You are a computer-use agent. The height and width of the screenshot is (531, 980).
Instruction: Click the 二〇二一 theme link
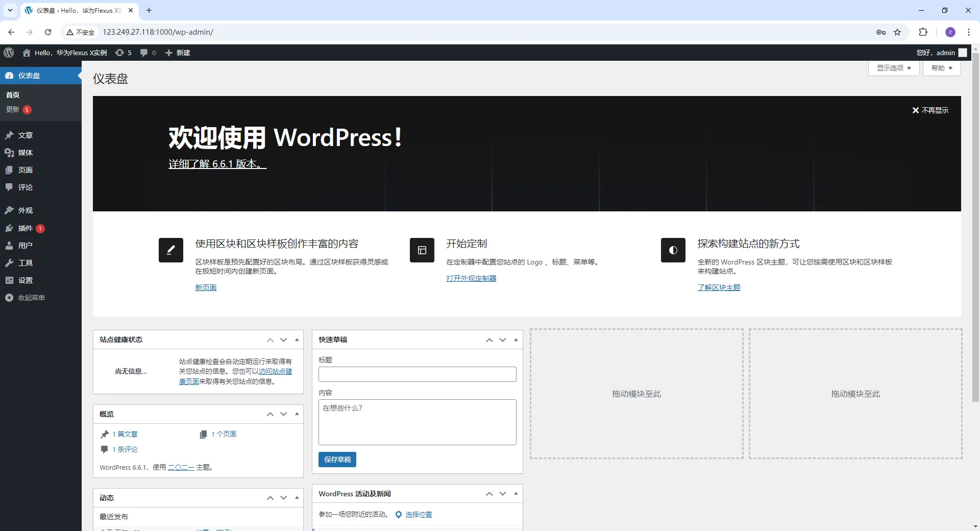coord(181,467)
